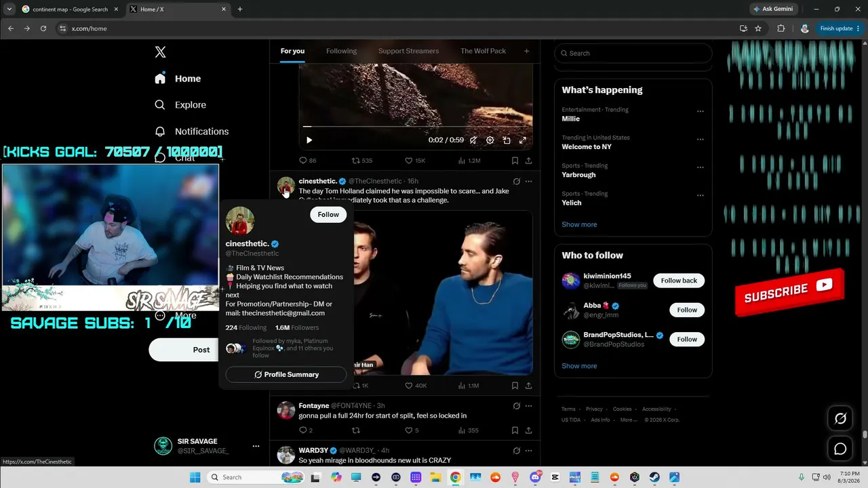Show more trends under What's happening
This screenshot has width=868, height=488.
point(579,224)
